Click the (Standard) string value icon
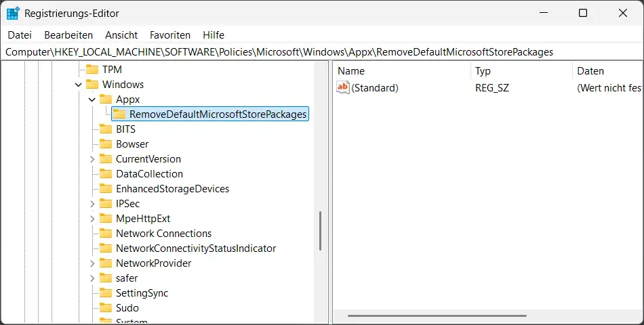This screenshot has height=325, width=644. pyautogui.click(x=343, y=87)
